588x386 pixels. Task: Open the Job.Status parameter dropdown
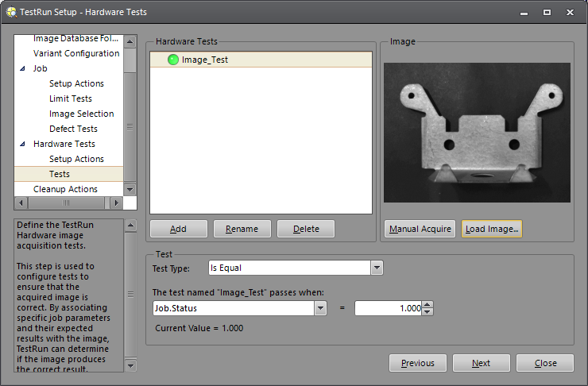click(320, 308)
